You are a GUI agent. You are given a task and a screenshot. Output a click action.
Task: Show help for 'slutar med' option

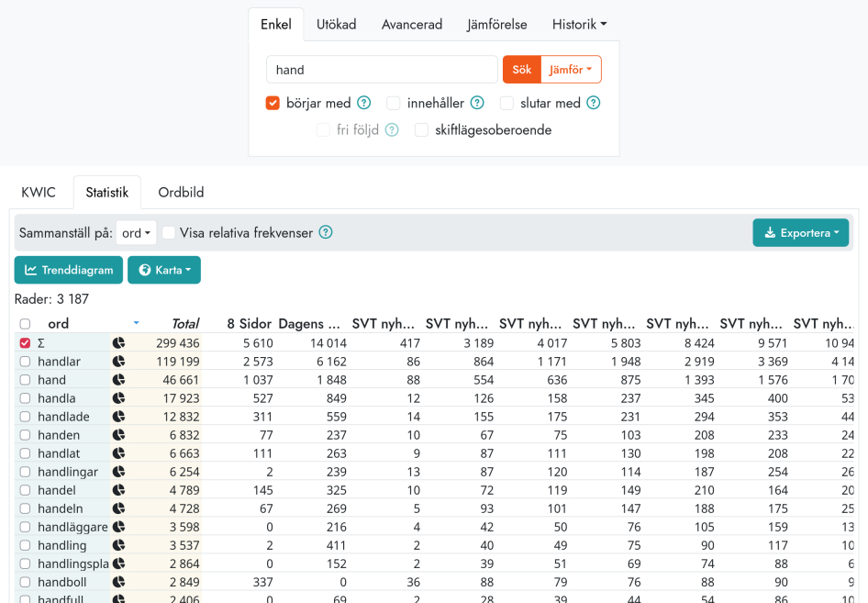pos(593,103)
